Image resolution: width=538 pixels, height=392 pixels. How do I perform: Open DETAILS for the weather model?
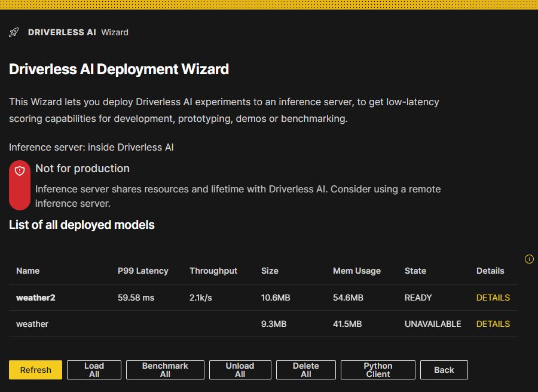coord(493,323)
